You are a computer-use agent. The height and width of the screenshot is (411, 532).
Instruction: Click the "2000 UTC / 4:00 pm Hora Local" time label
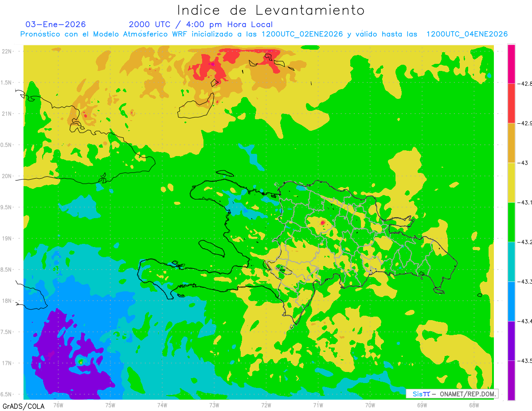tap(201, 24)
